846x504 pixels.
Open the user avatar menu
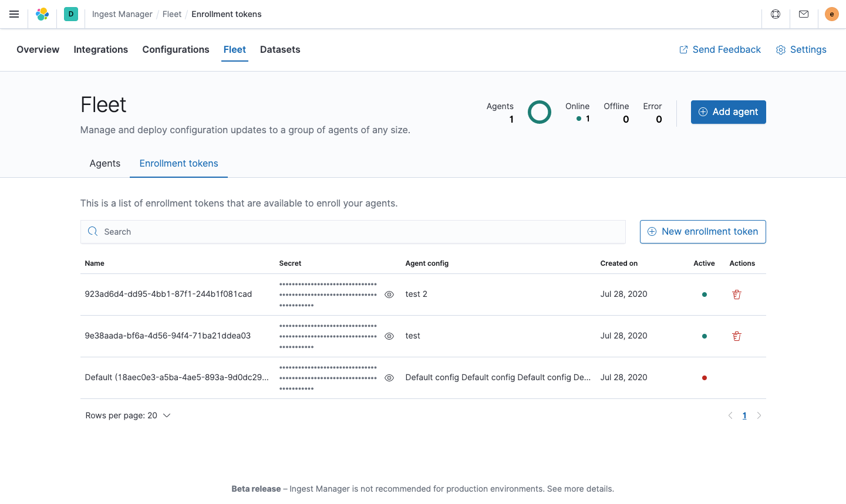[831, 14]
